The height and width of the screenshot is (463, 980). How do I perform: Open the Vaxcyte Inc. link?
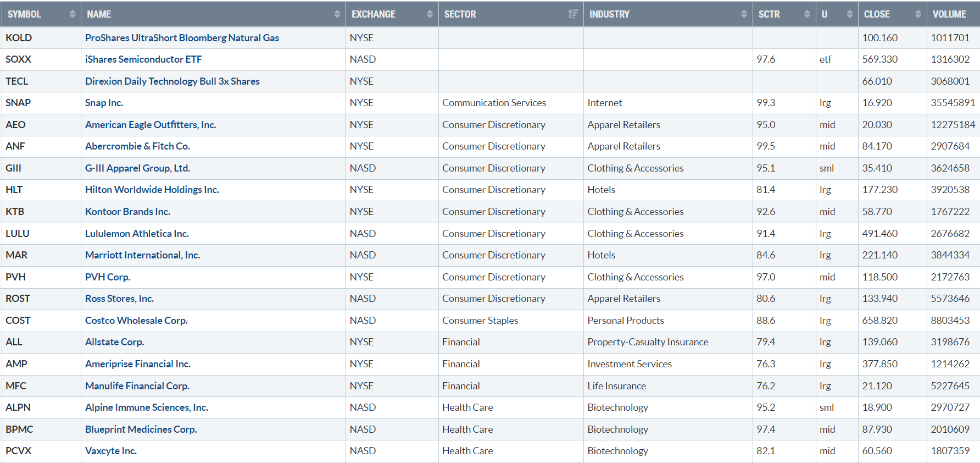click(x=111, y=451)
